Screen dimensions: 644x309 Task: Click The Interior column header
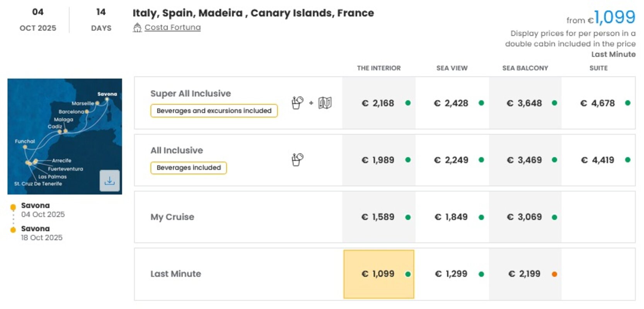[378, 68]
